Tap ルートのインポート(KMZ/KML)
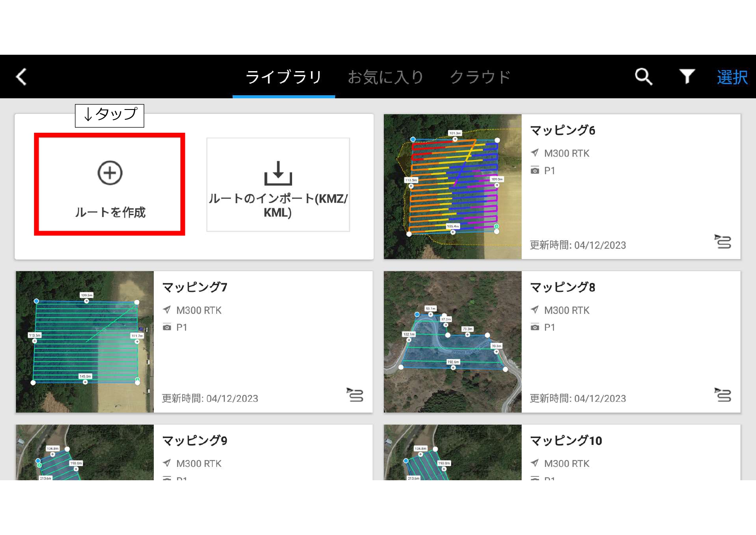Viewport: 756px width, 535px height. (278, 185)
